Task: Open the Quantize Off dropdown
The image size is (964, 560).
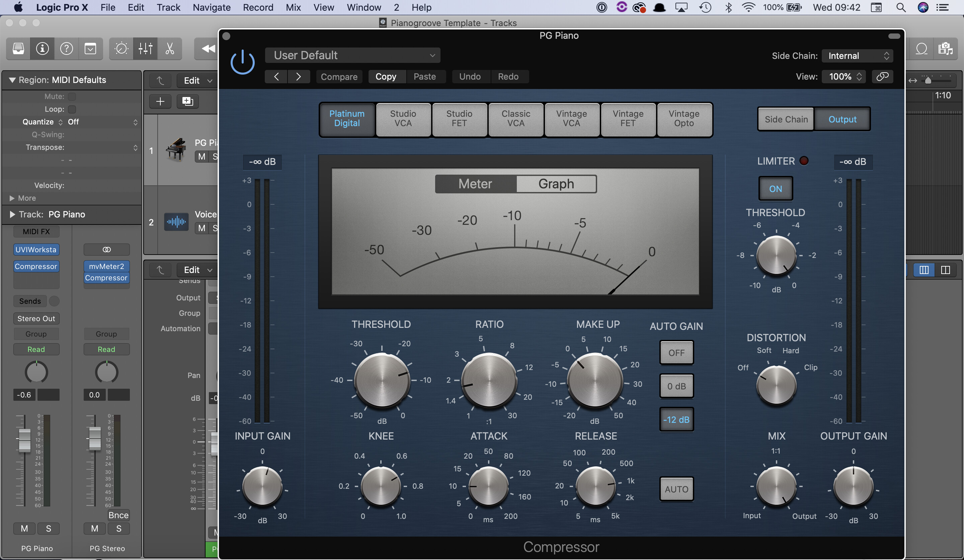Action: [x=102, y=122]
